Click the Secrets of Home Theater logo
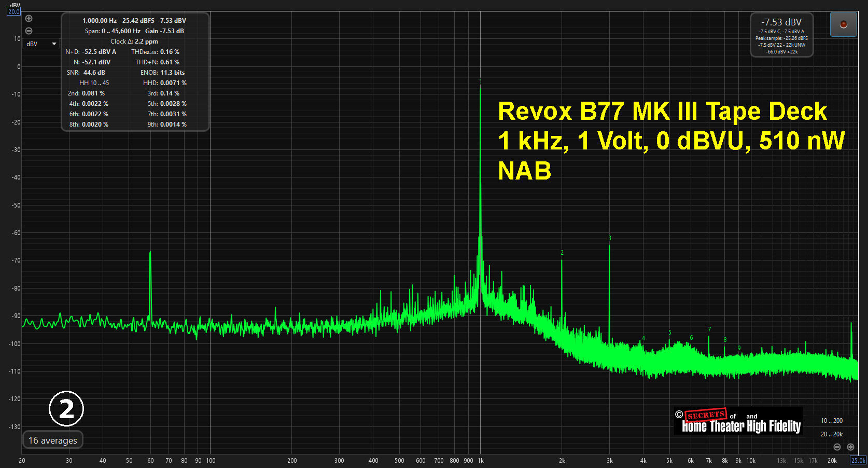 point(738,421)
